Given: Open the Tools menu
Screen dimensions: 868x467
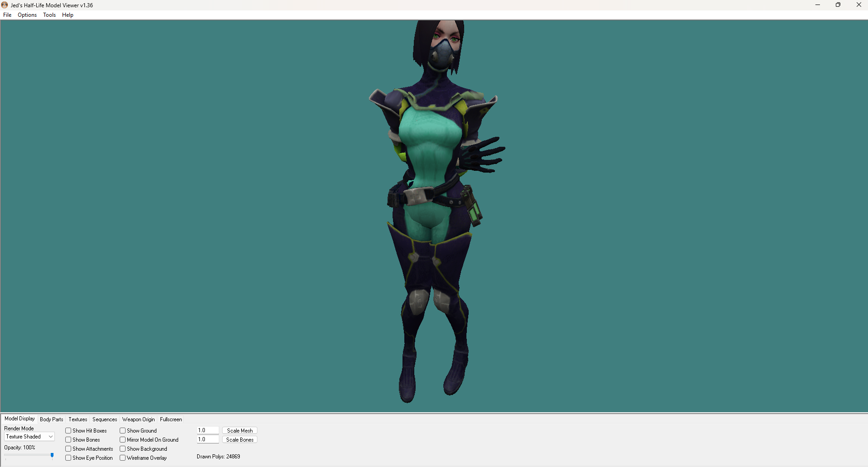Looking at the screenshot, I should click(x=49, y=15).
